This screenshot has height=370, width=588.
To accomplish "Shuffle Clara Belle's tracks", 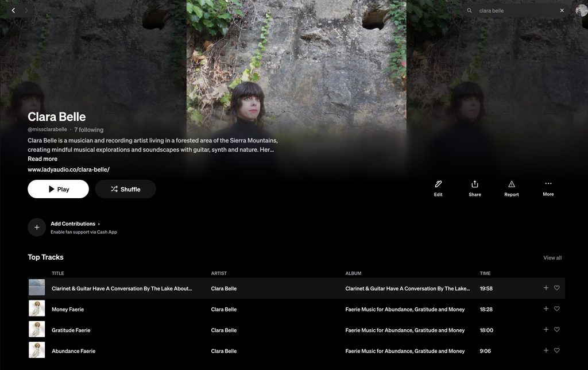I will tap(125, 189).
